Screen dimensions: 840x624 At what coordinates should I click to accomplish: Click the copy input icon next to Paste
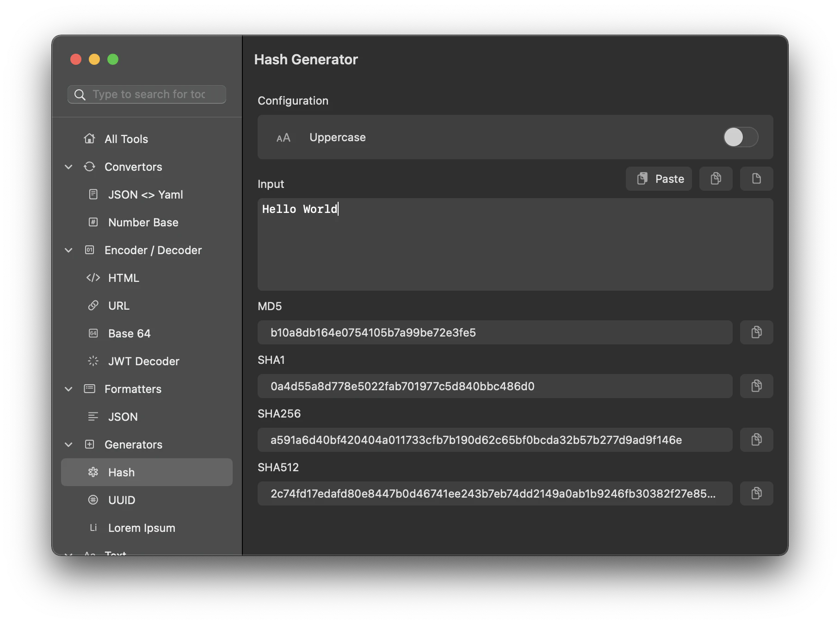pos(716,179)
